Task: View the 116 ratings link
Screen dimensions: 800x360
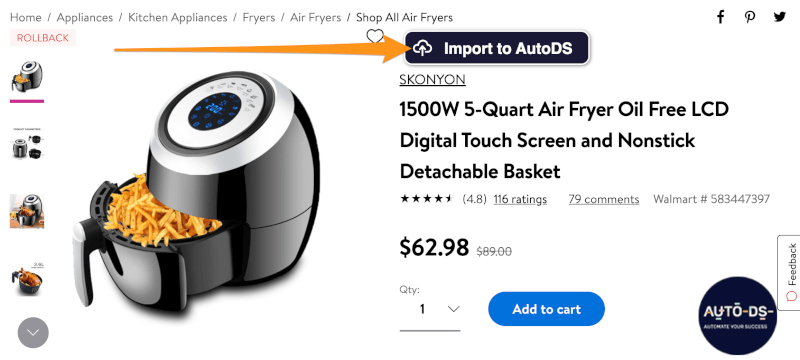Action: click(x=520, y=199)
